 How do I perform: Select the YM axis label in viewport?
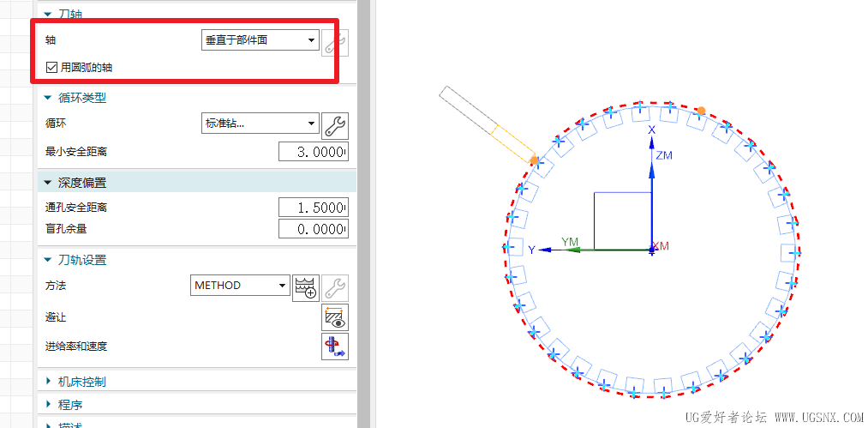coord(570,242)
